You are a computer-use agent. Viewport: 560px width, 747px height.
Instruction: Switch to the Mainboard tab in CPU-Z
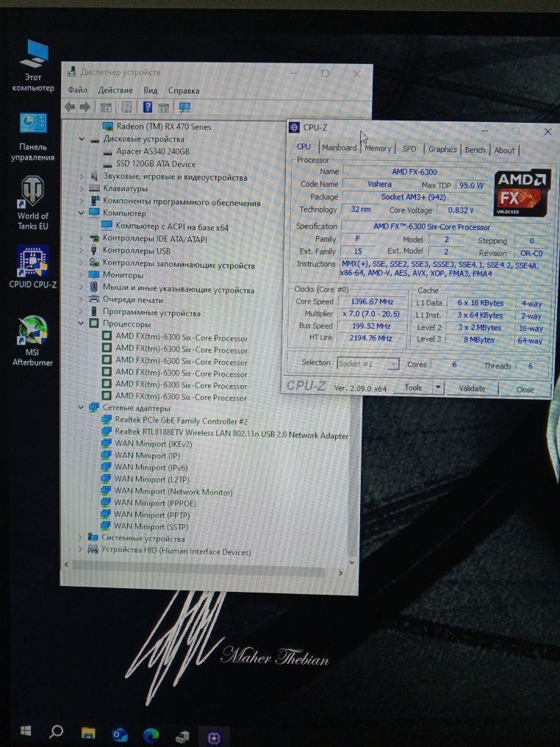click(x=339, y=148)
